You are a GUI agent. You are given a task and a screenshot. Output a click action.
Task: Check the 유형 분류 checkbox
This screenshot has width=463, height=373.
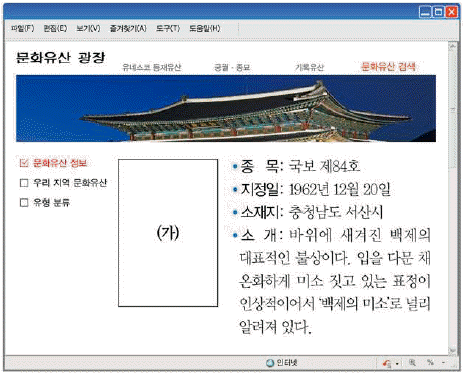pyautogui.click(x=24, y=202)
